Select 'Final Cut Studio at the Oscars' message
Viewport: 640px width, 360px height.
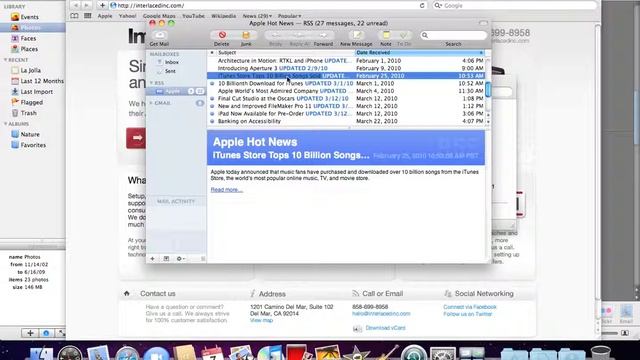[346, 98]
